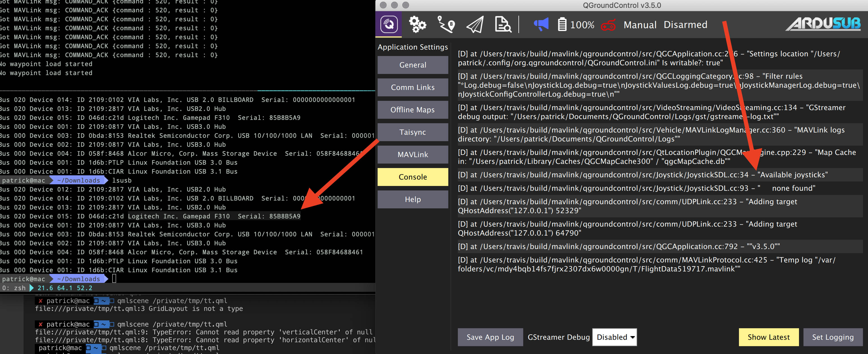Click Save App Log
This screenshot has width=868, height=354.
click(490, 337)
